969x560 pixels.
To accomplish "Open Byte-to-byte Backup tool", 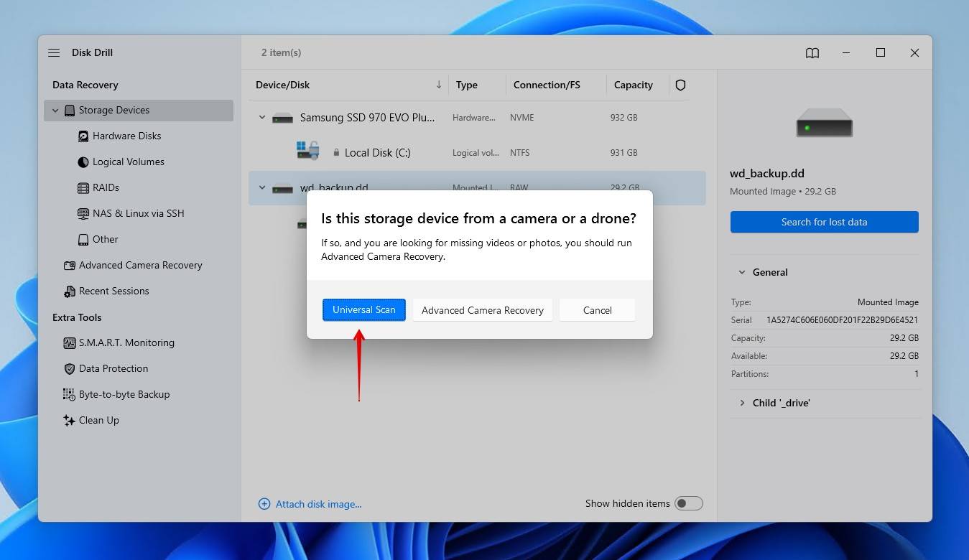I will click(124, 394).
